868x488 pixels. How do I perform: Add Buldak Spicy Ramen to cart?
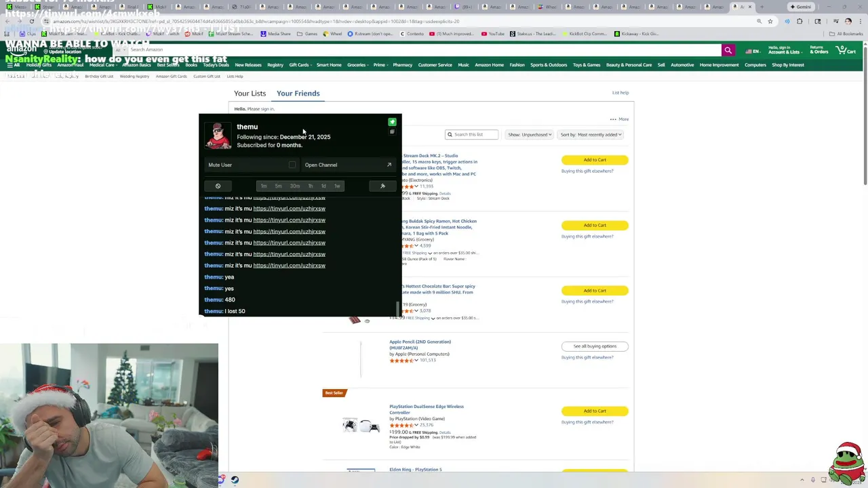595,225
